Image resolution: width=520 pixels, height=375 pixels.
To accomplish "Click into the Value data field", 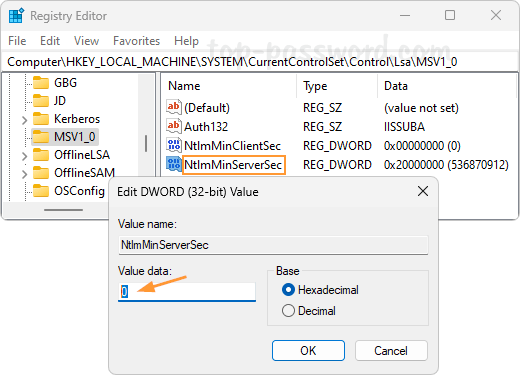I will [x=187, y=292].
